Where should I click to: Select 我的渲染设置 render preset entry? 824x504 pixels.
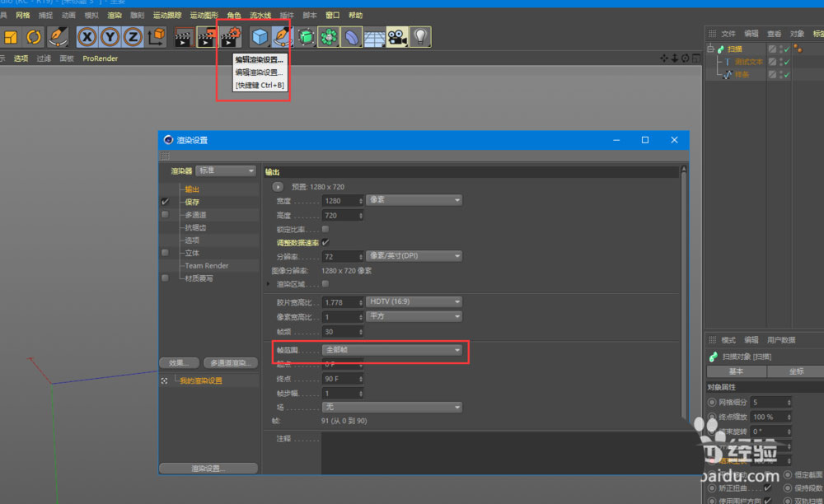point(201,380)
